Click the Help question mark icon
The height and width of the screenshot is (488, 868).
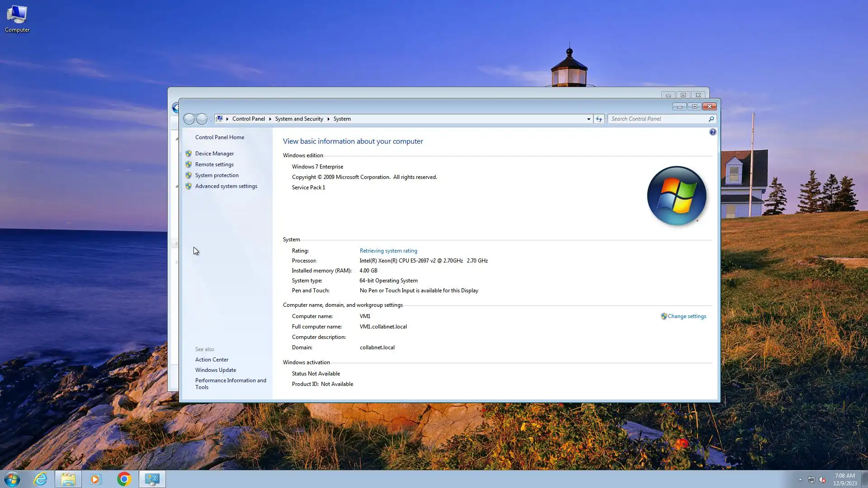[x=712, y=132]
